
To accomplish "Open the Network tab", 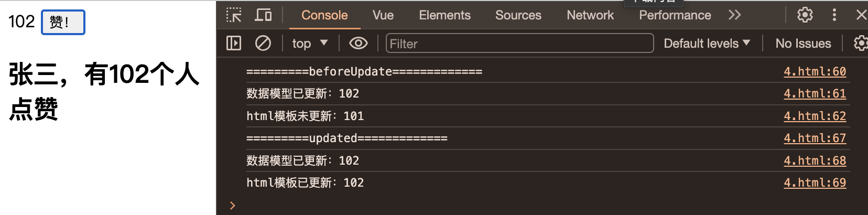I will click(x=590, y=15).
